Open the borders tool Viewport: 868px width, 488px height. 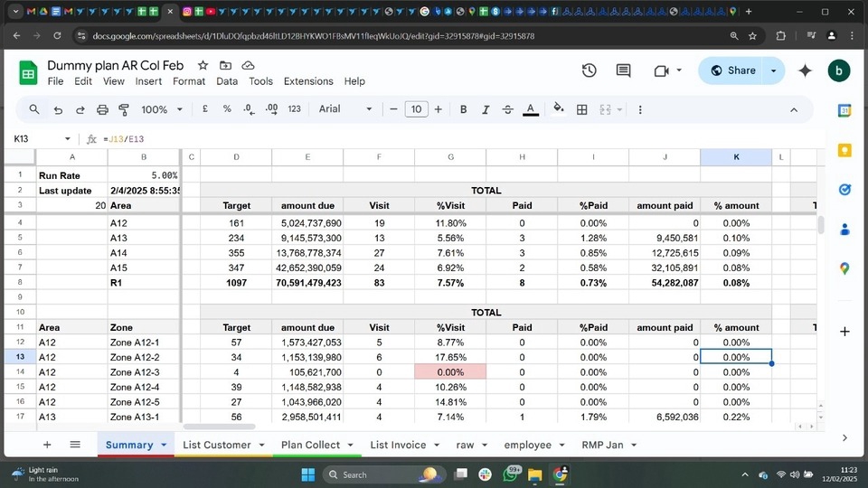[581, 109]
